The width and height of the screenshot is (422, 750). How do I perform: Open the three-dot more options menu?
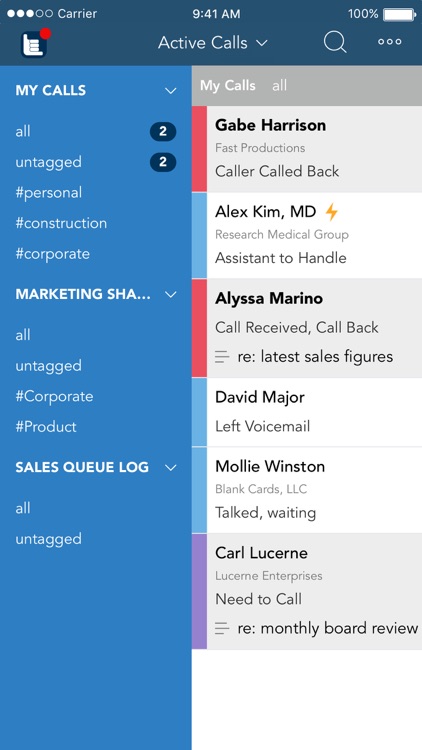click(389, 42)
